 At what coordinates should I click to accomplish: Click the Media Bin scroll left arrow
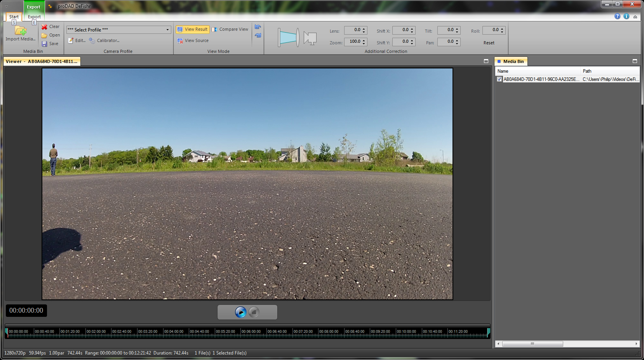pos(499,344)
